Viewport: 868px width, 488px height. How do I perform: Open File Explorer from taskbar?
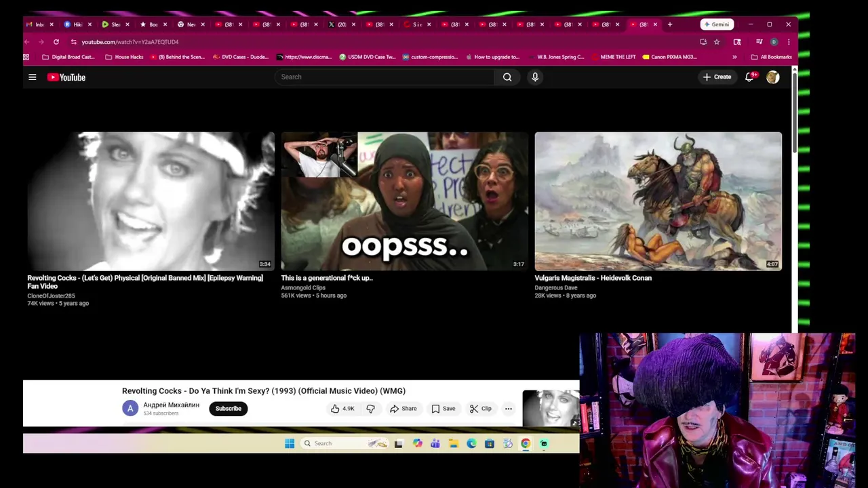click(454, 443)
